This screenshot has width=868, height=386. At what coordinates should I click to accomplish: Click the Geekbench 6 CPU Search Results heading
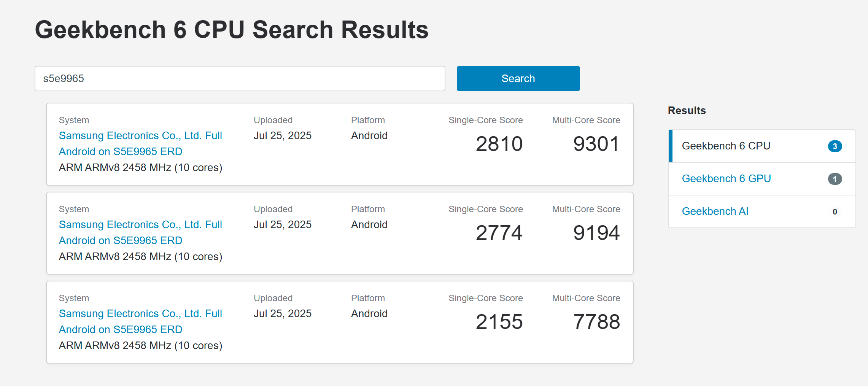pos(232,30)
